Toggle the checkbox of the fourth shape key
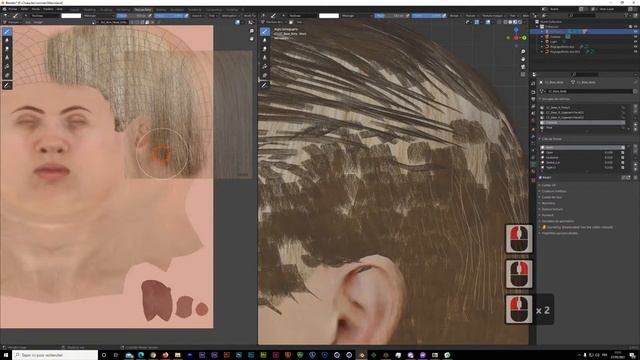The width and height of the screenshot is (640, 360). (622, 162)
